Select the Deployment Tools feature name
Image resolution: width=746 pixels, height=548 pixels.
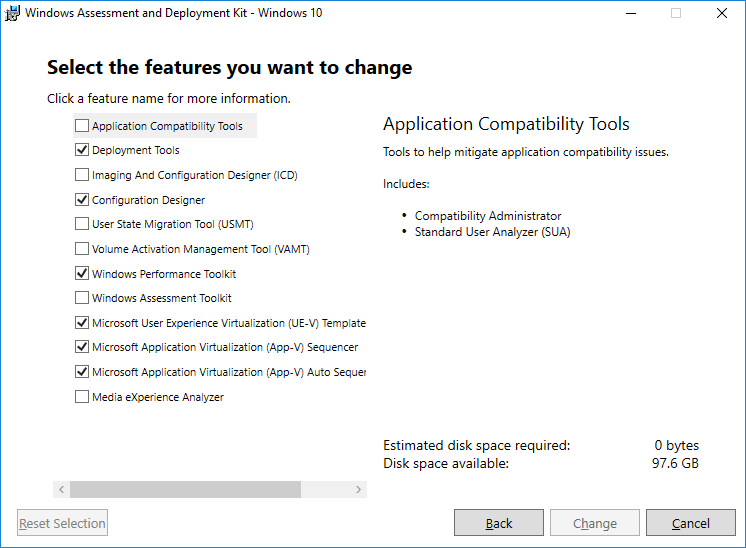tap(136, 150)
